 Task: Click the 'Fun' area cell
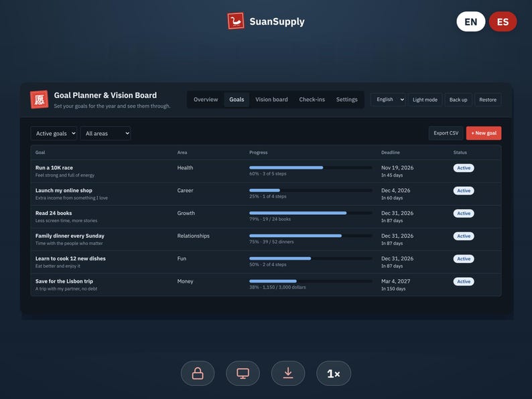[182, 258]
